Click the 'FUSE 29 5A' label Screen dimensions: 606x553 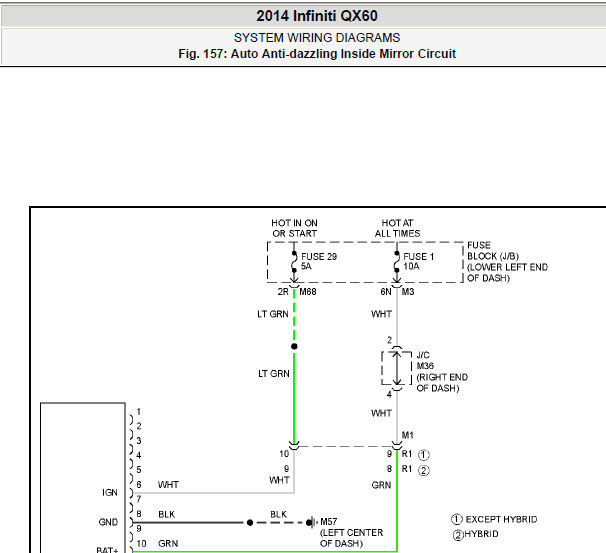(319, 262)
